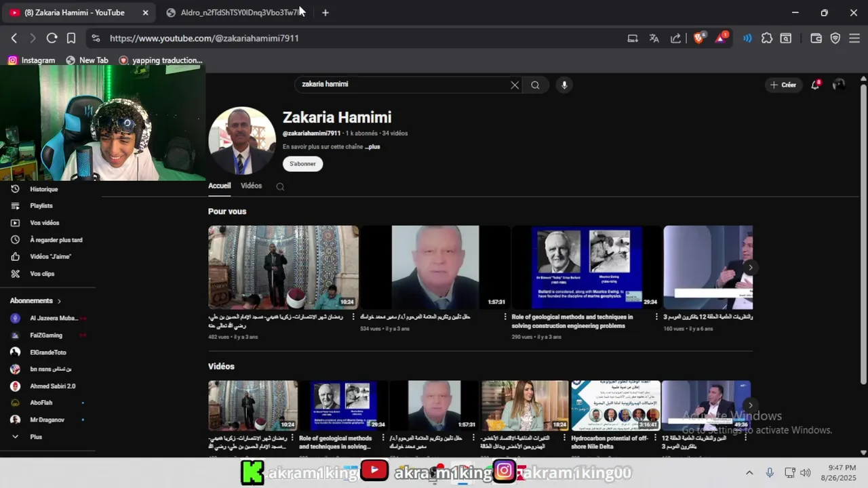This screenshot has height=488, width=868.
Task: Open Mr Draganov subscription
Action: [x=47, y=420]
